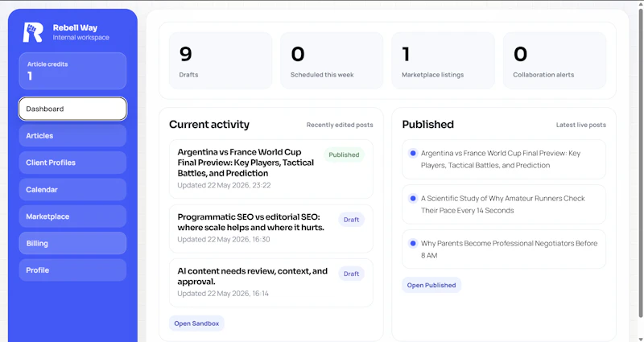
Task: Click the Open Sandbox button
Action: 196,323
